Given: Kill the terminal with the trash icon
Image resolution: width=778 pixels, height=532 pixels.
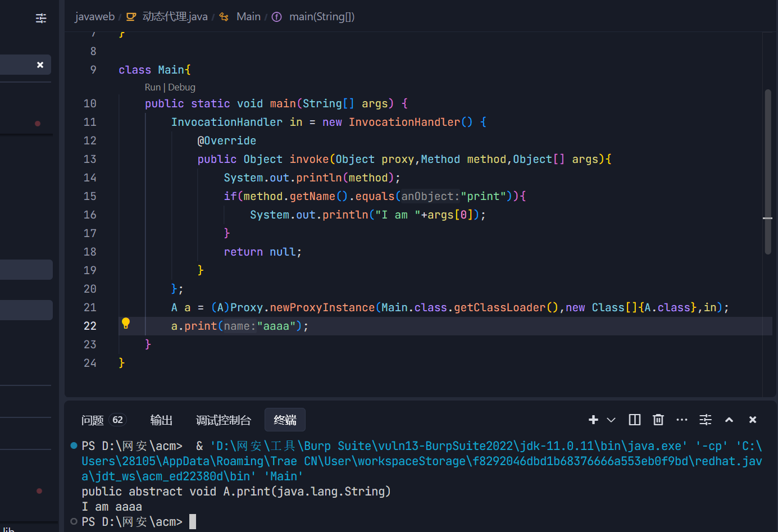Looking at the screenshot, I should (x=658, y=420).
